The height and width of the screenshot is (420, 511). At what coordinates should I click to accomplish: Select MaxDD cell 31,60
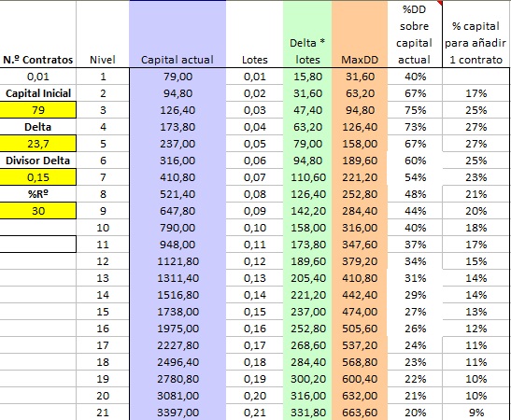pos(360,77)
